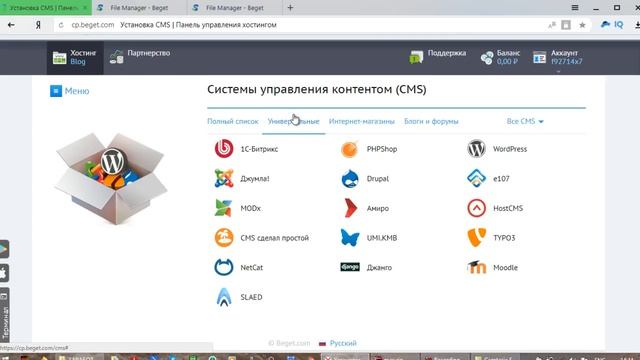
Task: Open the TYPO3 orange logo
Action: click(x=476, y=238)
